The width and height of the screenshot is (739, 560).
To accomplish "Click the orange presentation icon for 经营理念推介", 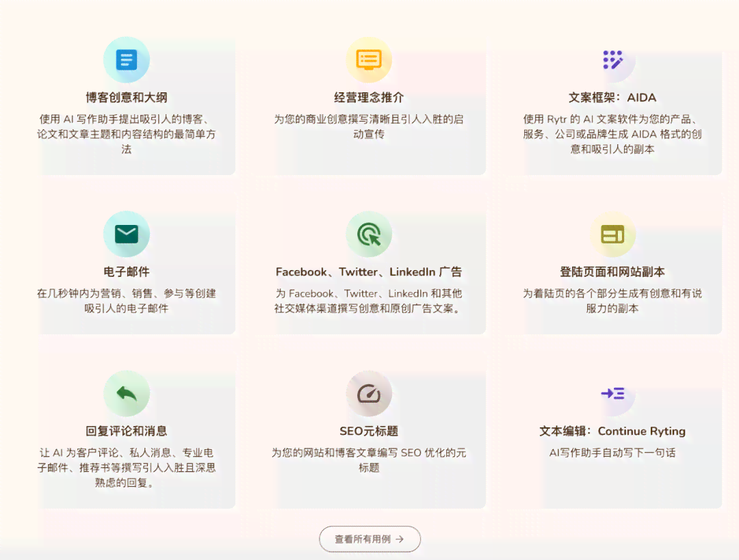I will click(x=369, y=59).
